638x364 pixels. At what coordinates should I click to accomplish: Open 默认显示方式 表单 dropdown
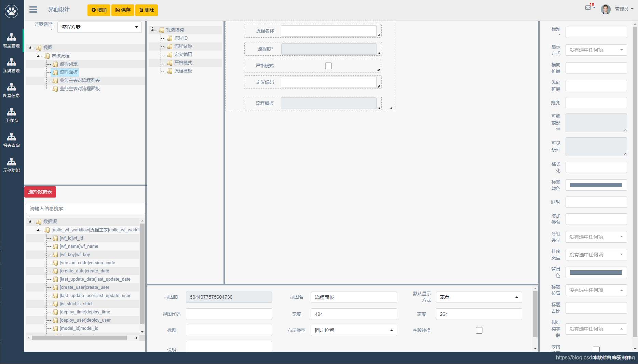(479, 297)
